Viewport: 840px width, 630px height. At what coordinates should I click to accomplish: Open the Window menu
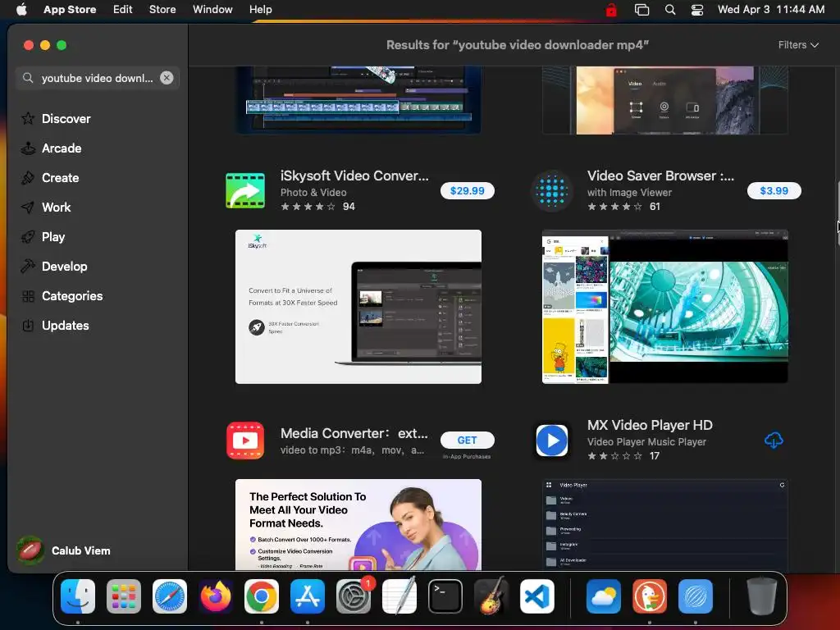click(x=212, y=9)
